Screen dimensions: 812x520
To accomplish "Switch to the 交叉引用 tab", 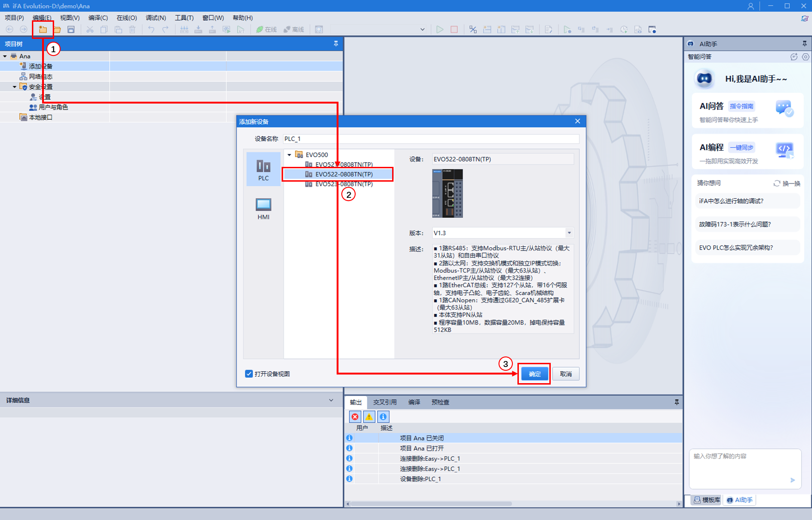I will 385,402.
